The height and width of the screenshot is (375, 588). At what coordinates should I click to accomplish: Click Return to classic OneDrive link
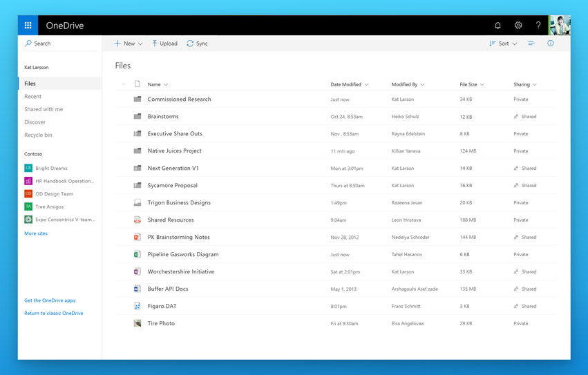pyautogui.click(x=54, y=313)
